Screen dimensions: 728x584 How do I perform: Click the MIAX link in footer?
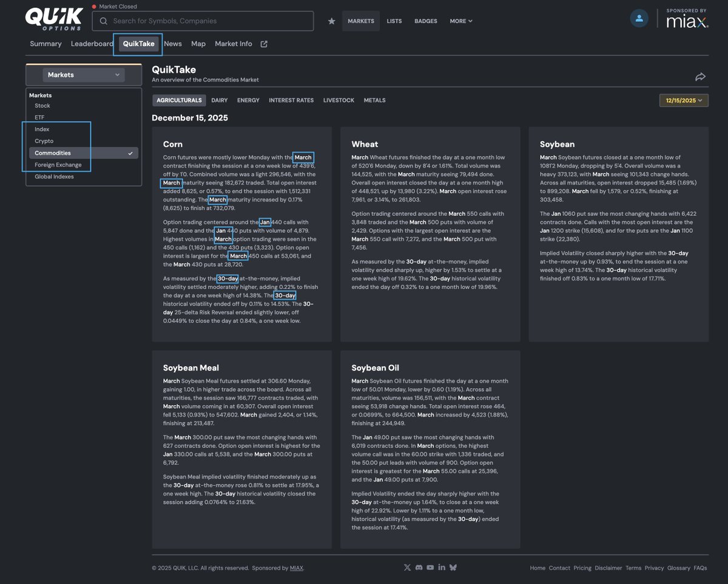pos(296,568)
